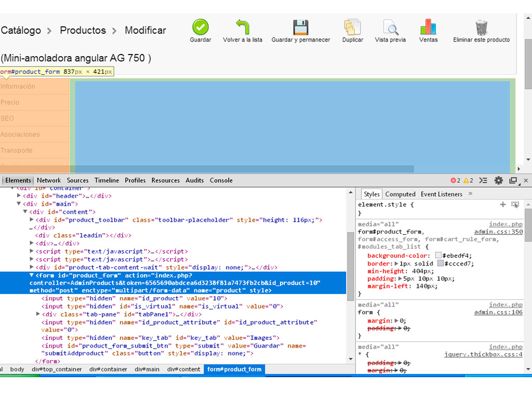Collapse the div id="content" node
This screenshot has width=532, height=399.
click(x=25, y=211)
